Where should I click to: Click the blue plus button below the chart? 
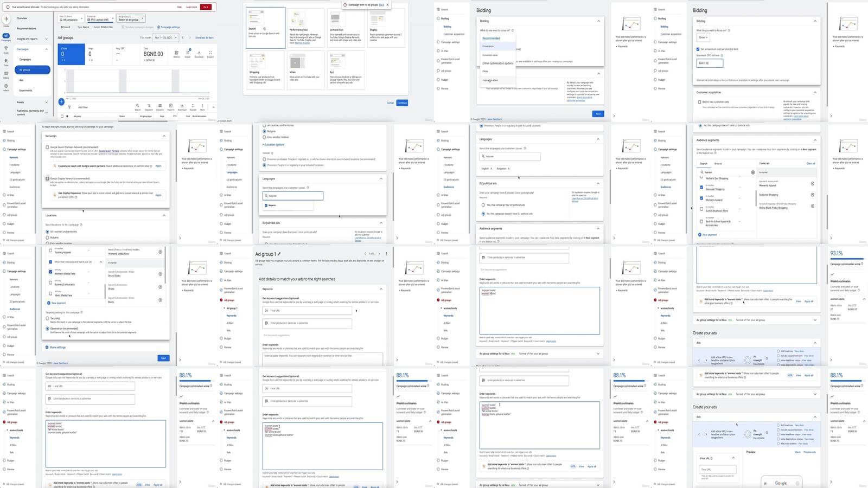coord(61,101)
